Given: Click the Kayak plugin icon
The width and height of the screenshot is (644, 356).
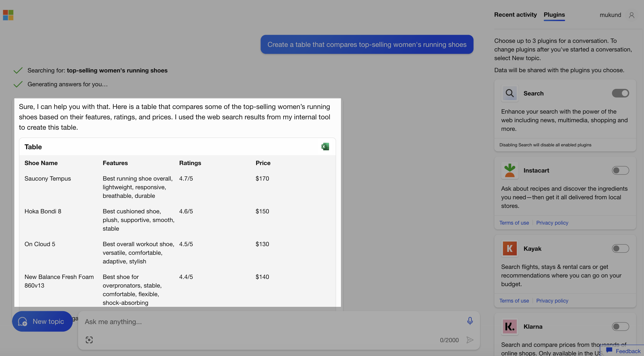Looking at the screenshot, I should coord(509,248).
